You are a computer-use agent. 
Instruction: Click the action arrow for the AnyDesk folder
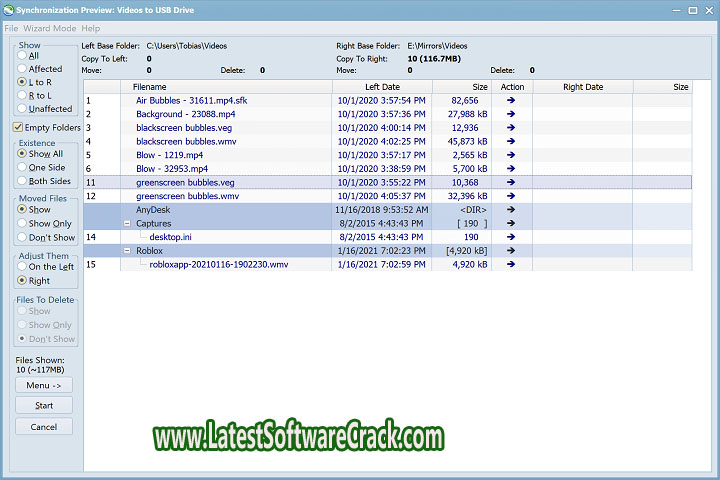click(511, 210)
